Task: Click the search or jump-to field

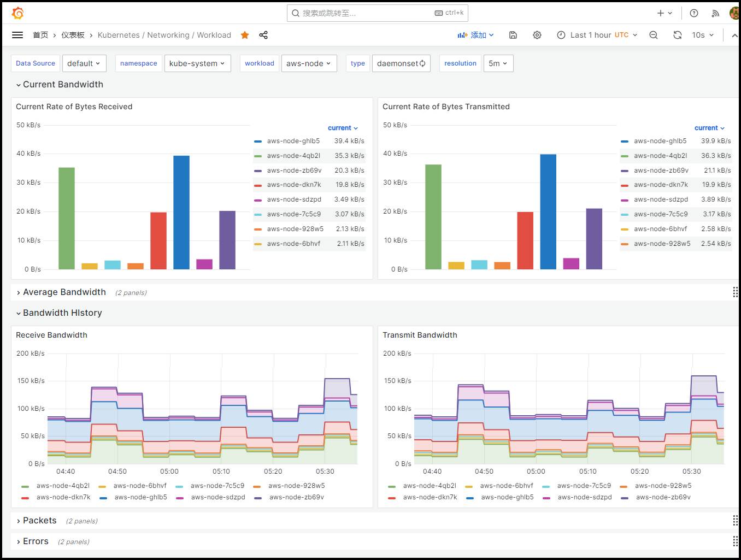Action: tap(377, 13)
